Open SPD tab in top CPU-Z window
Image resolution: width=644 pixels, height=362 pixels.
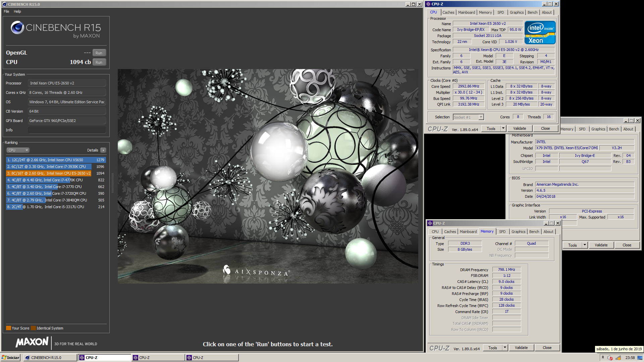[501, 12]
